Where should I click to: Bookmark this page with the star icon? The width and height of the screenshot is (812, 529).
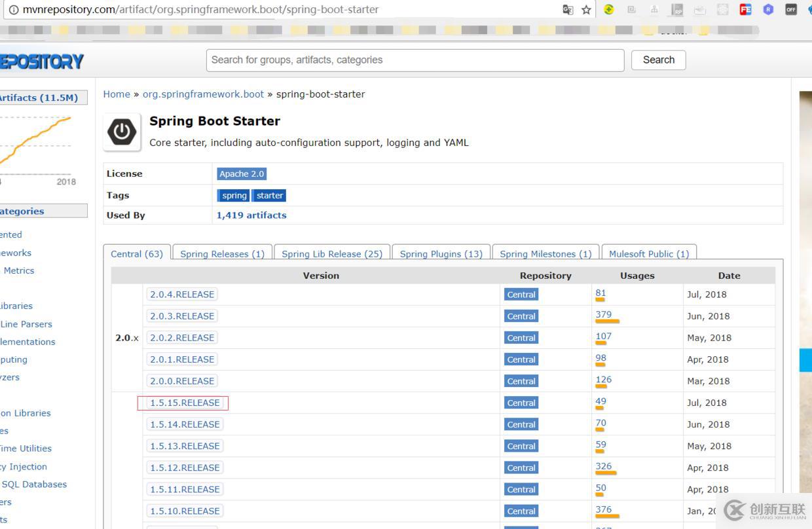point(586,9)
